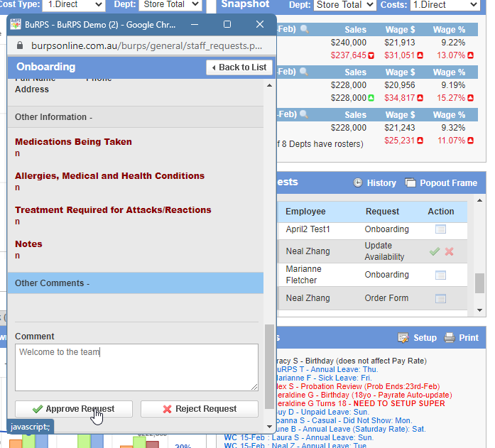This screenshot has width=495, height=448.
Task: Click the Print icon in events panel
Action: tap(450, 338)
